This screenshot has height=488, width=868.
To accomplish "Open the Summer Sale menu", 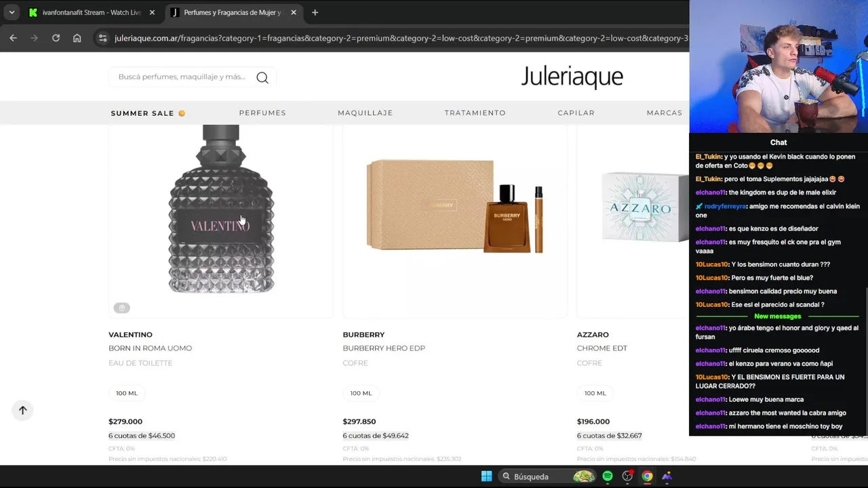I will [x=148, y=113].
